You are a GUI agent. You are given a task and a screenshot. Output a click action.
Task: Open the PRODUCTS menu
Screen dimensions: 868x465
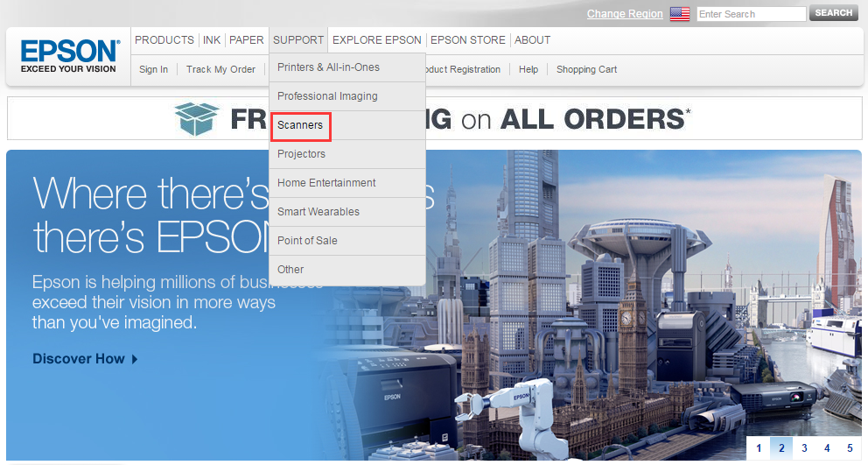(x=164, y=40)
